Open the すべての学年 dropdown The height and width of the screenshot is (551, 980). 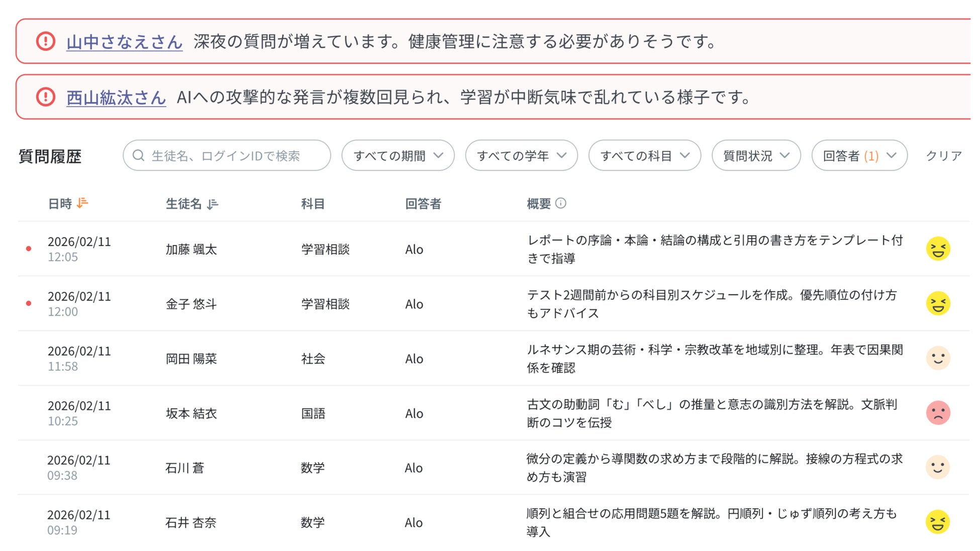[x=521, y=156]
